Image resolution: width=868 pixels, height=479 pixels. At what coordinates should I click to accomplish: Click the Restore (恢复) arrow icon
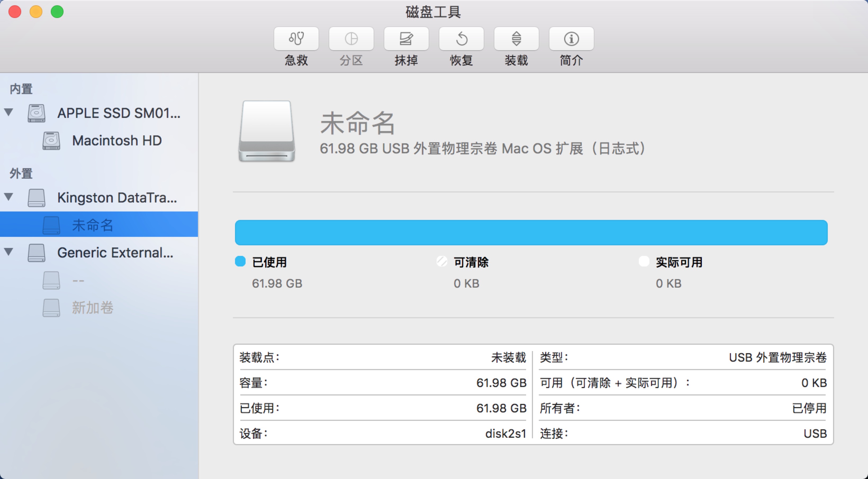pyautogui.click(x=461, y=39)
